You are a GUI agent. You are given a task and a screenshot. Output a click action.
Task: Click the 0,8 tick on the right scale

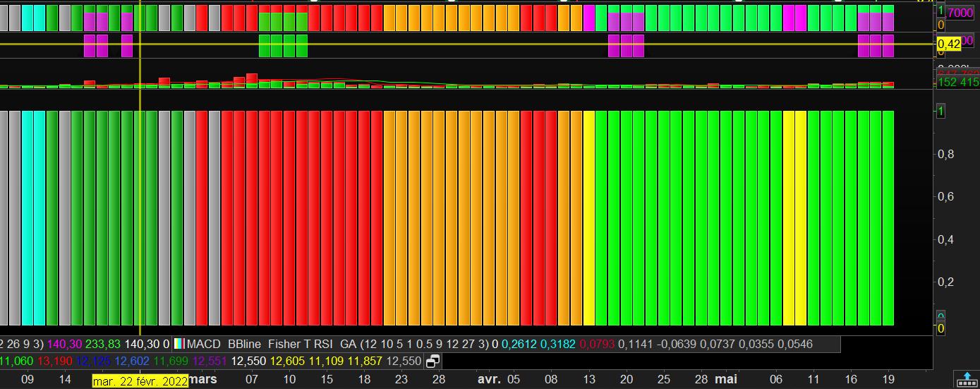point(946,154)
